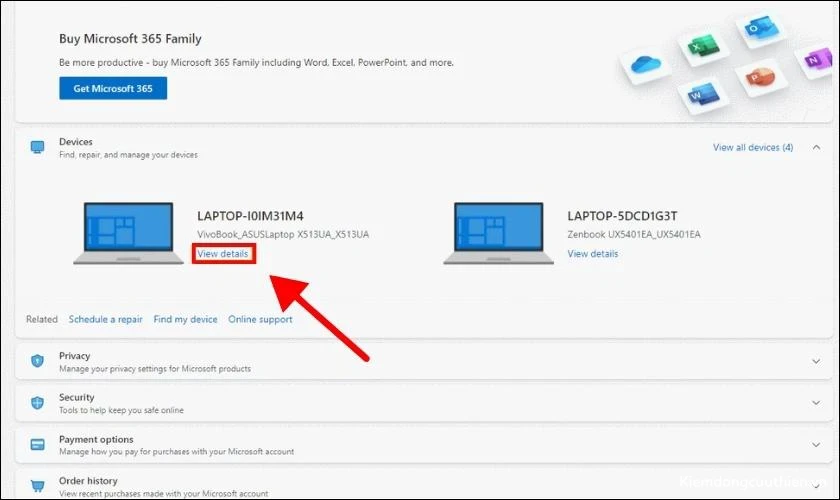Click the LAPTOP-I0IM31M4 laptop image

click(129, 233)
